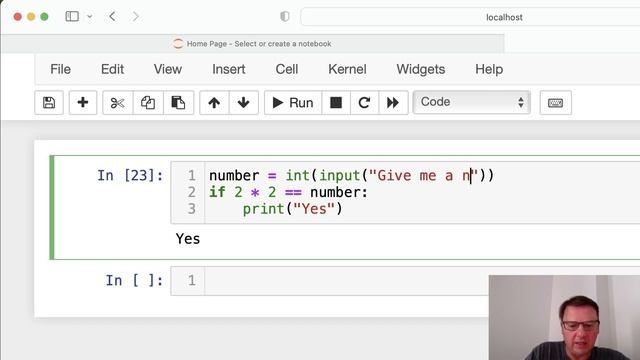Copy selected cells icon
Viewport: 640px width, 360px height.
pyautogui.click(x=148, y=102)
